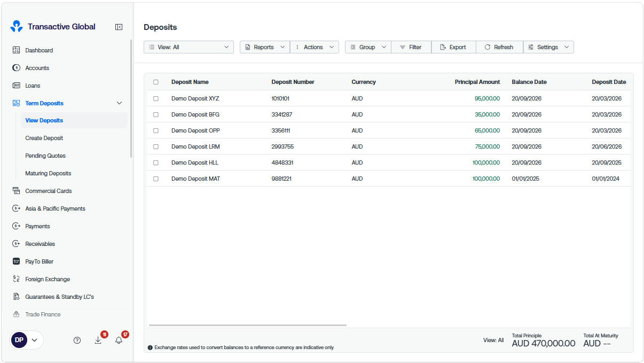Screen dimensions: 644x363
Task: Click the table's horizontal scrollbar
Action: point(248,325)
